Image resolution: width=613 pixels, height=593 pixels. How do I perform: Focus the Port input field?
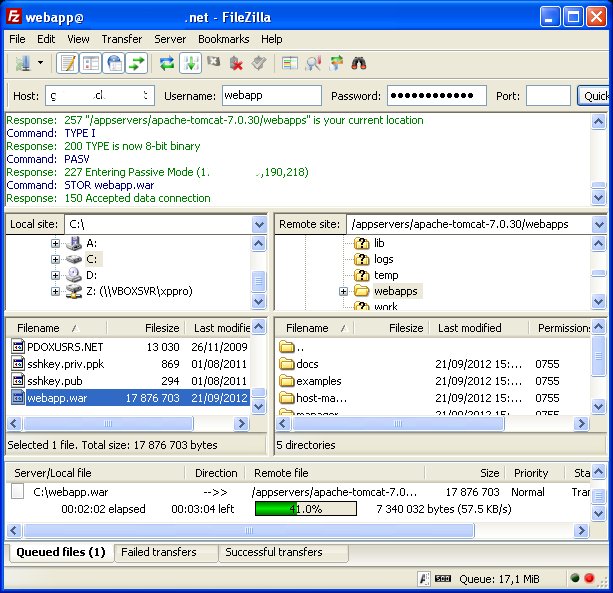pos(548,96)
